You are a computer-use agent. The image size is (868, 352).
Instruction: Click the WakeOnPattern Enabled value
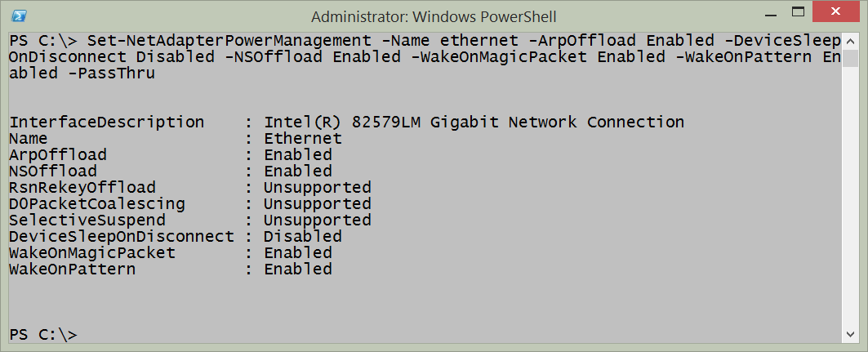298,270
